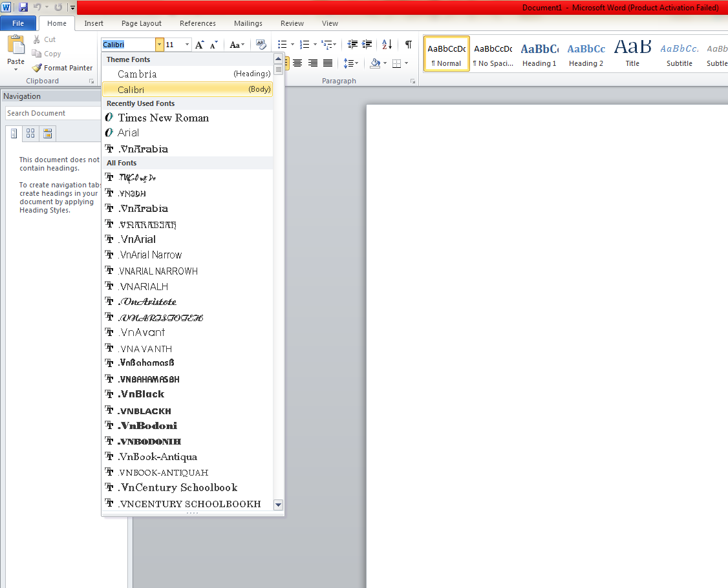
Task: Click the Save icon in quick access toolbar
Action: 23,7
